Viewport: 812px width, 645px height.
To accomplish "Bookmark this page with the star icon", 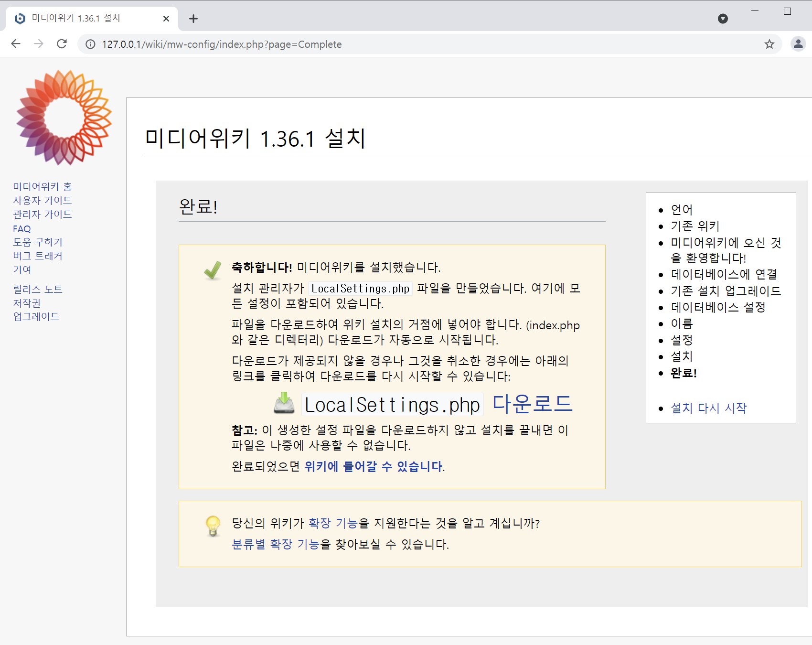I will click(x=769, y=44).
